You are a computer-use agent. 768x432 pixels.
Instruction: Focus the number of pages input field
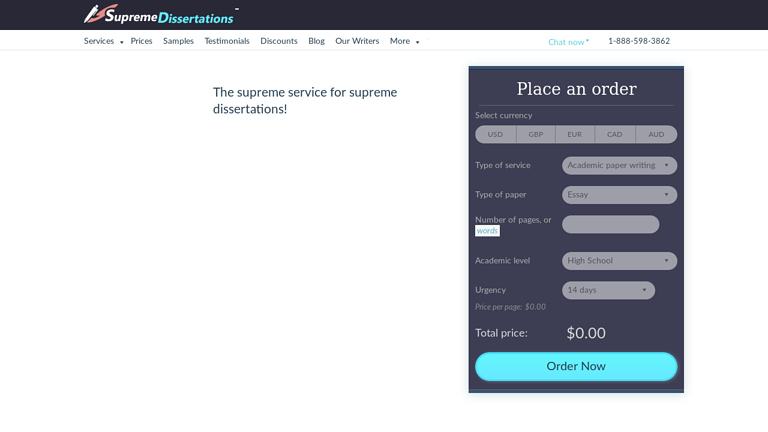(610, 224)
